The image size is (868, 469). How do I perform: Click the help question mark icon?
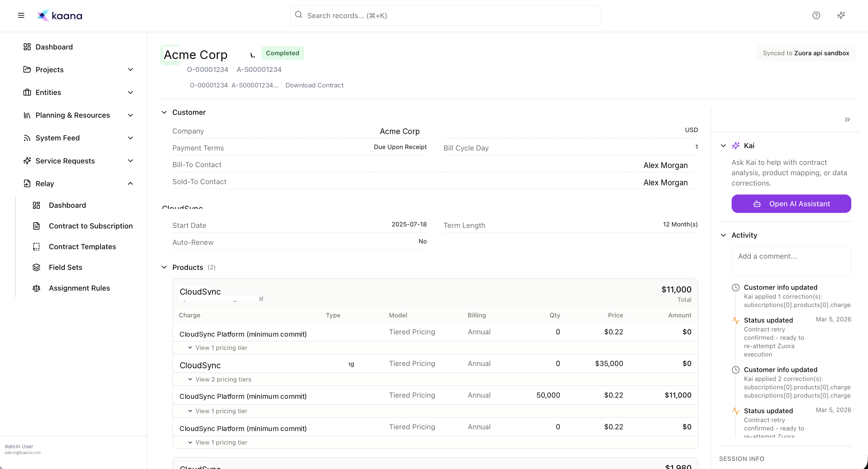point(816,16)
